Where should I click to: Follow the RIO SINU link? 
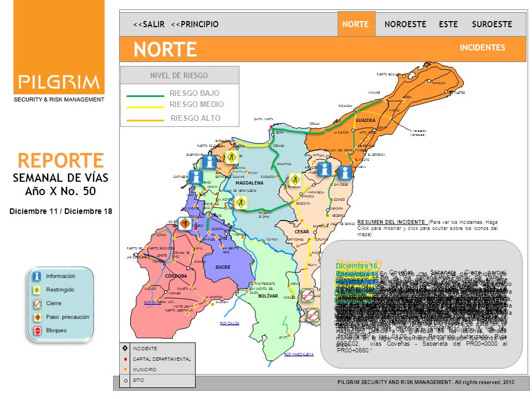pyautogui.click(x=152, y=303)
